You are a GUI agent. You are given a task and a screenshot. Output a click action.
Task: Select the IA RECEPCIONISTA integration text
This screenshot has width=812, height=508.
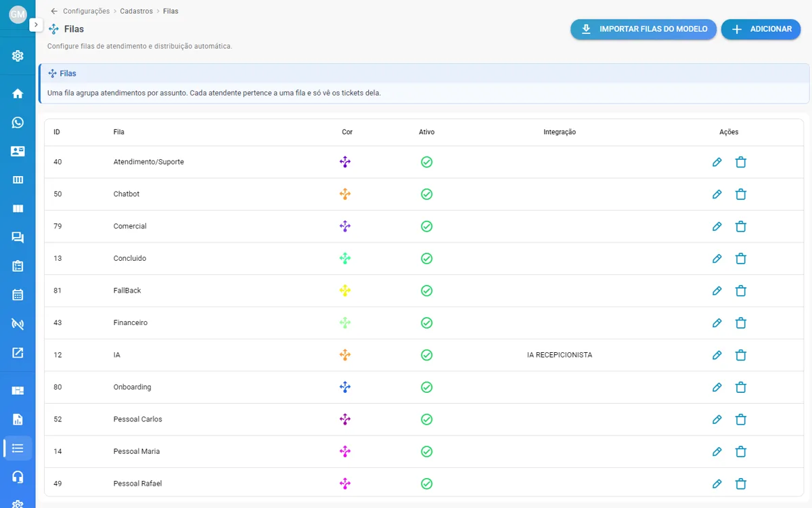pyautogui.click(x=560, y=355)
